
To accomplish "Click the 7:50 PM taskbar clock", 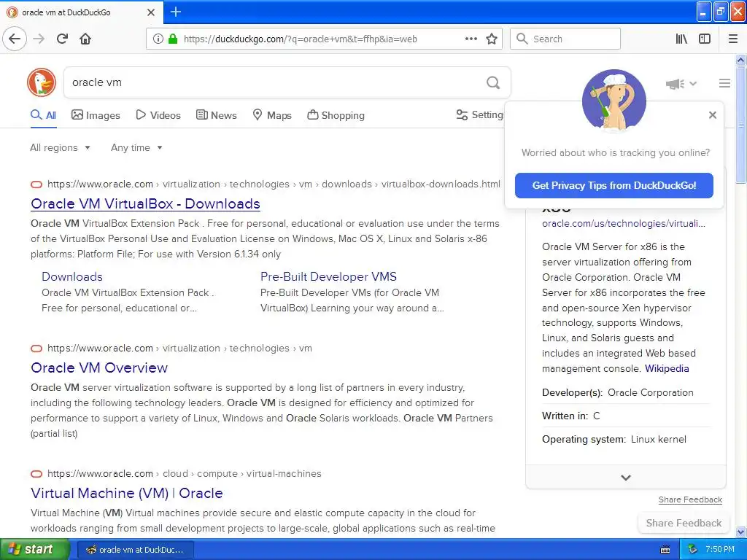I will 720,550.
